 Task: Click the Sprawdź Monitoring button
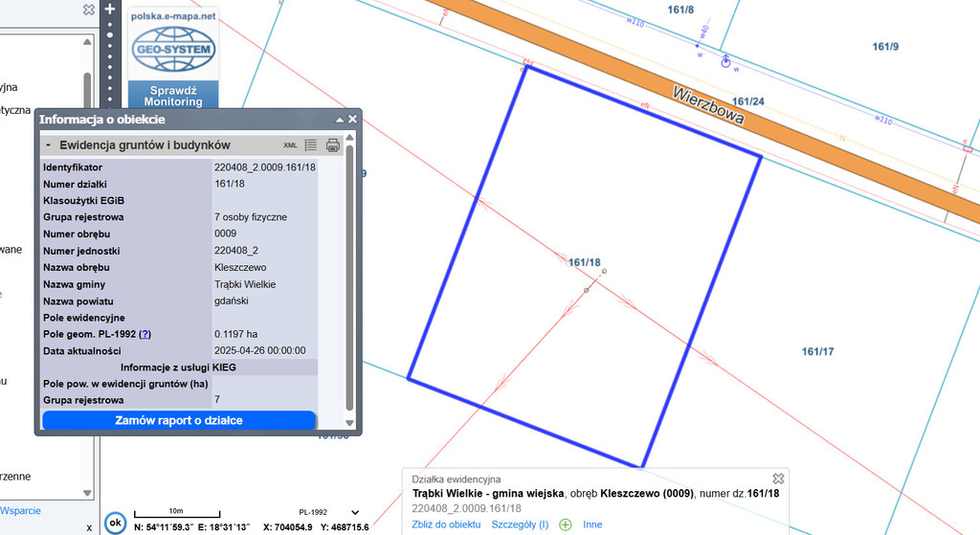(173, 96)
